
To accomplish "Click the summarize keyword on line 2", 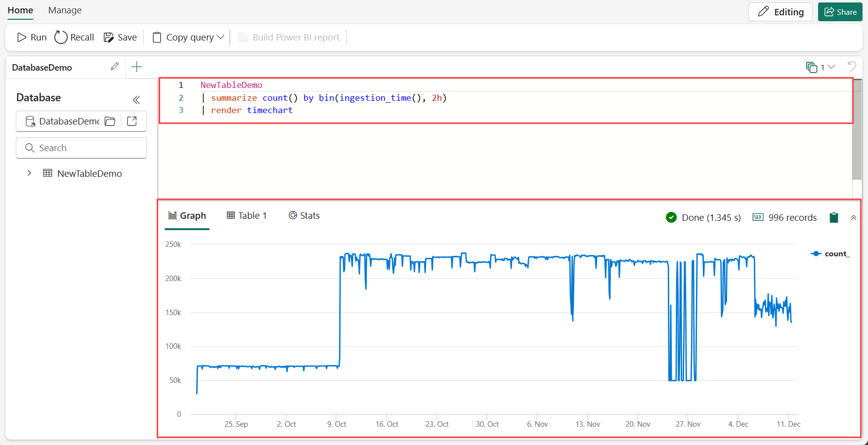I will (234, 98).
